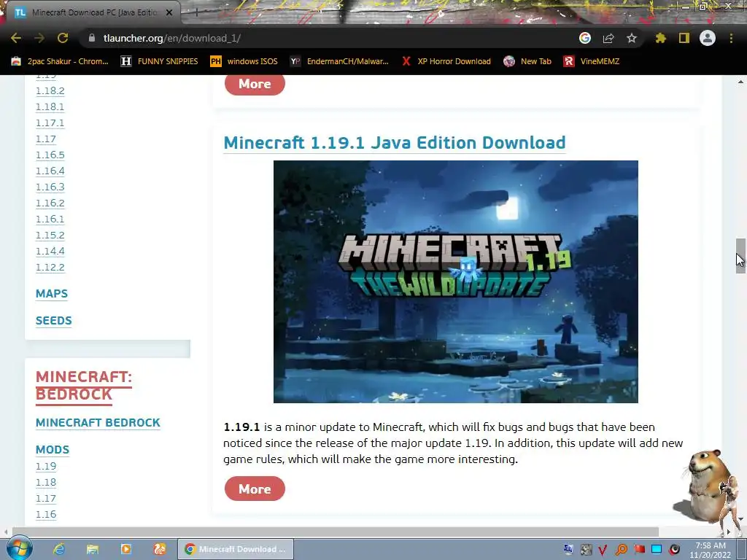Open the 2pac Shakur bookmark
Image resolution: width=747 pixels, height=560 pixels.
60,61
